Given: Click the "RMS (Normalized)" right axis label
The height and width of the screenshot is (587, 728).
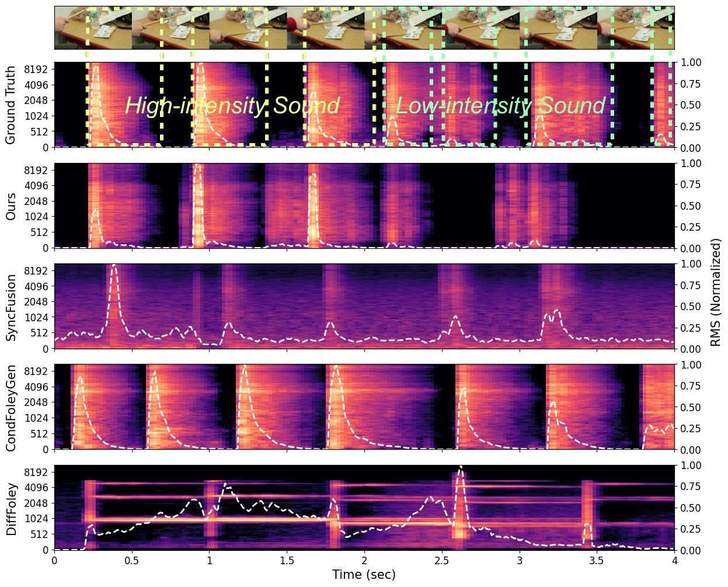Looking at the screenshot, I should pyautogui.click(x=716, y=292).
